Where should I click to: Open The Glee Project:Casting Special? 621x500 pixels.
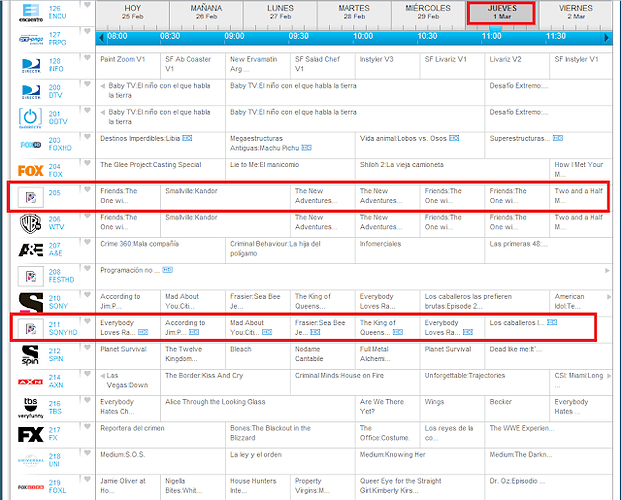coord(151,165)
